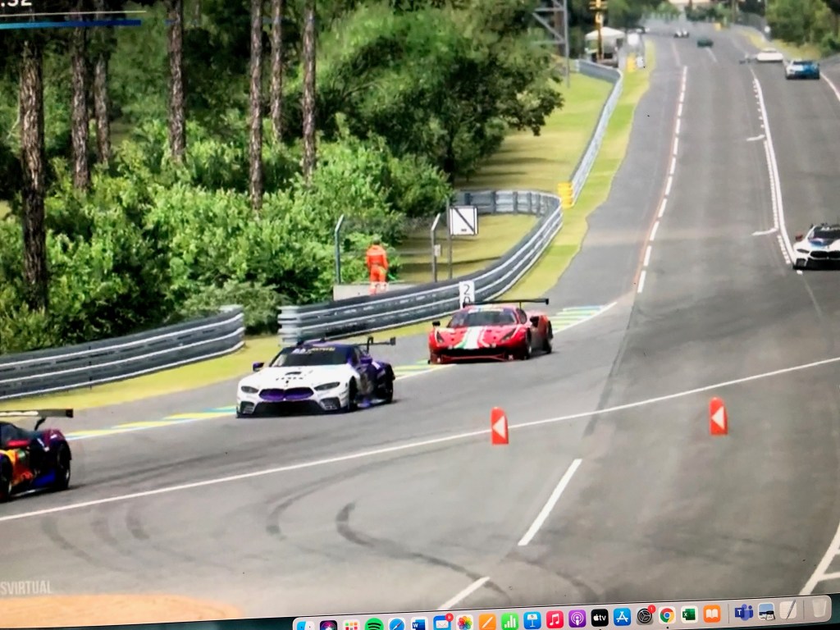The width and height of the screenshot is (840, 630).
Task: Launch Safari browser from Dock
Action: (397, 625)
